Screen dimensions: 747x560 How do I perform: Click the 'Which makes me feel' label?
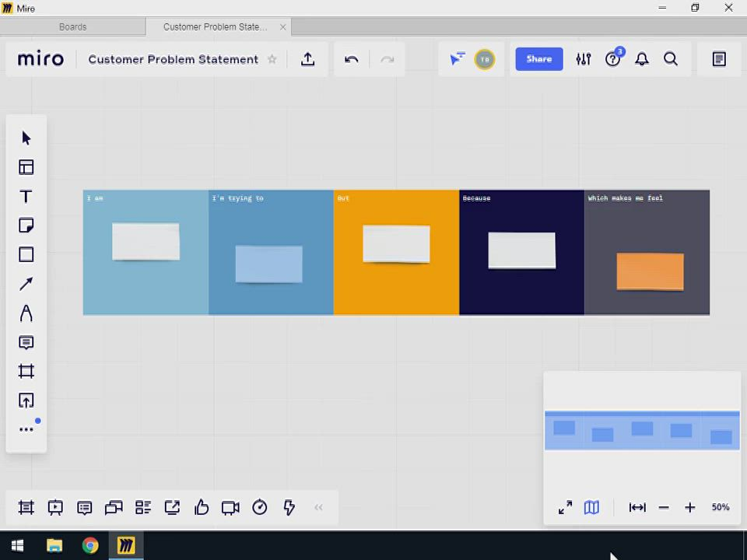point(625,198)
